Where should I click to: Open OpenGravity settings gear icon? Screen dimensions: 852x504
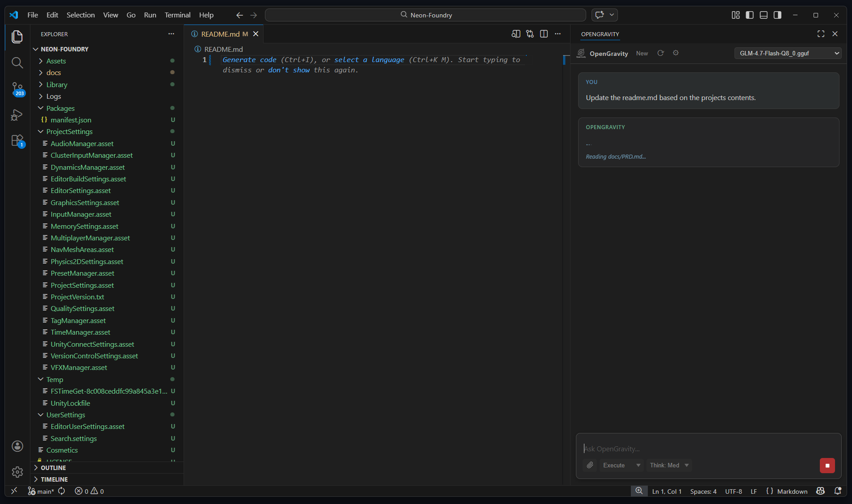676,53
